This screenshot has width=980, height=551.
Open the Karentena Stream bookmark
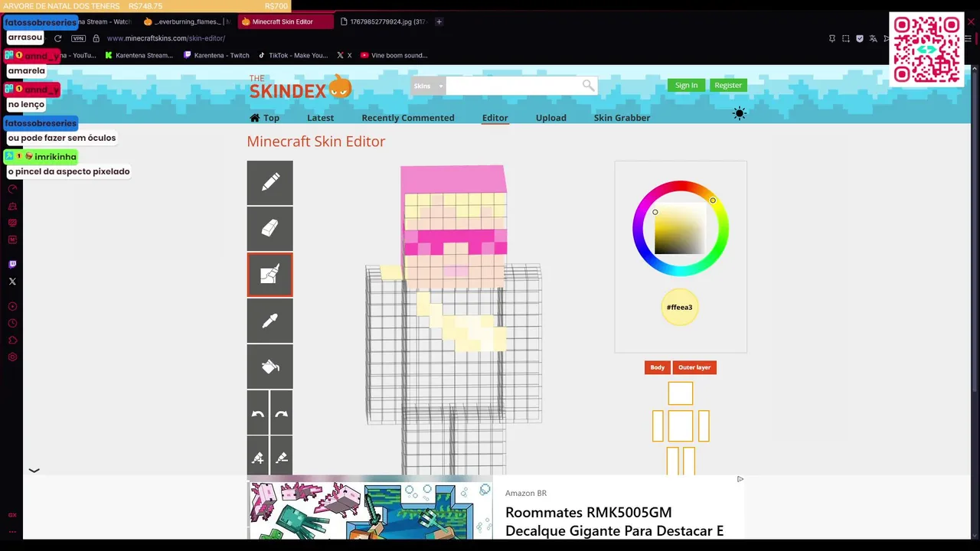point(139,55)
